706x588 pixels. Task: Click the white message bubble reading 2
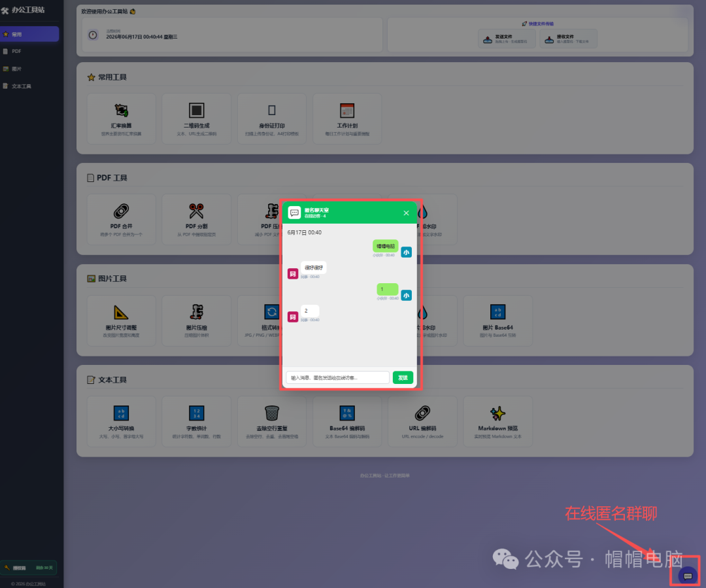pos(310,311)
